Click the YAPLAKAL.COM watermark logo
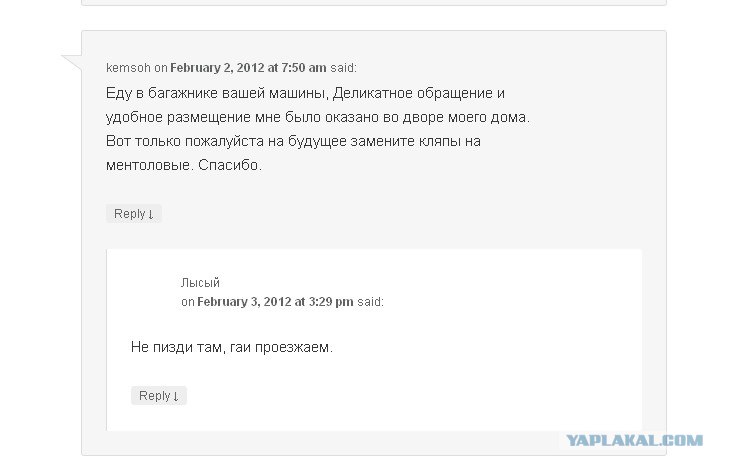The height and width of the screenshot is (470, 729). (x=634, y=440)
